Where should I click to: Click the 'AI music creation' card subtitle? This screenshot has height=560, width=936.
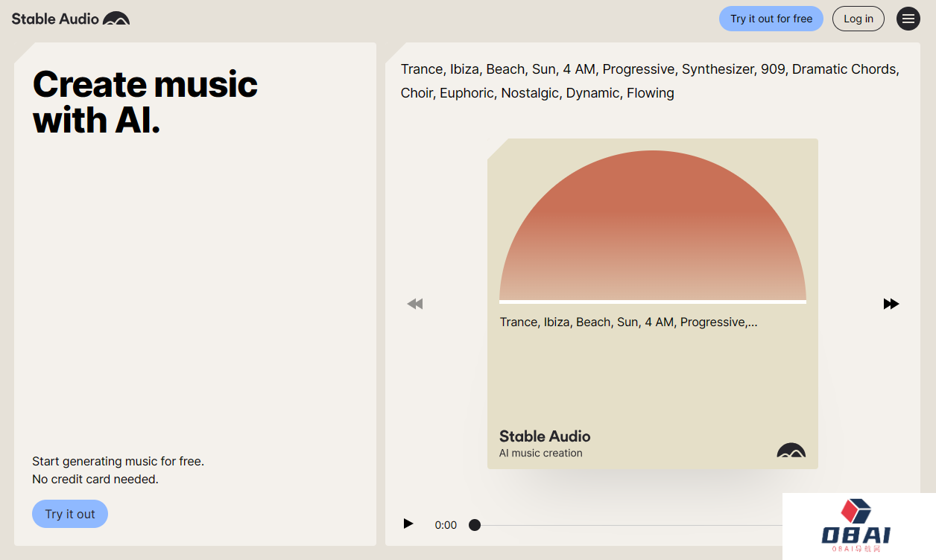point(540,453)
